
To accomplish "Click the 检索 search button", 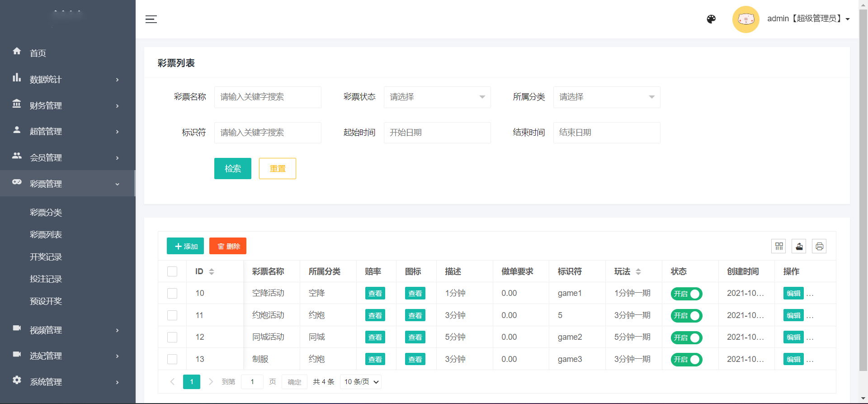I will 232,168.
